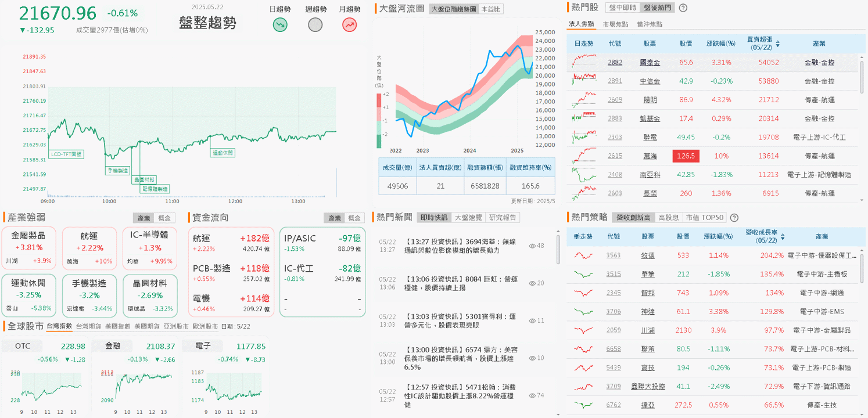Open help icon beside 市值 TOP50
Viewport: 868px width, 418px height.
pos(734,218)
